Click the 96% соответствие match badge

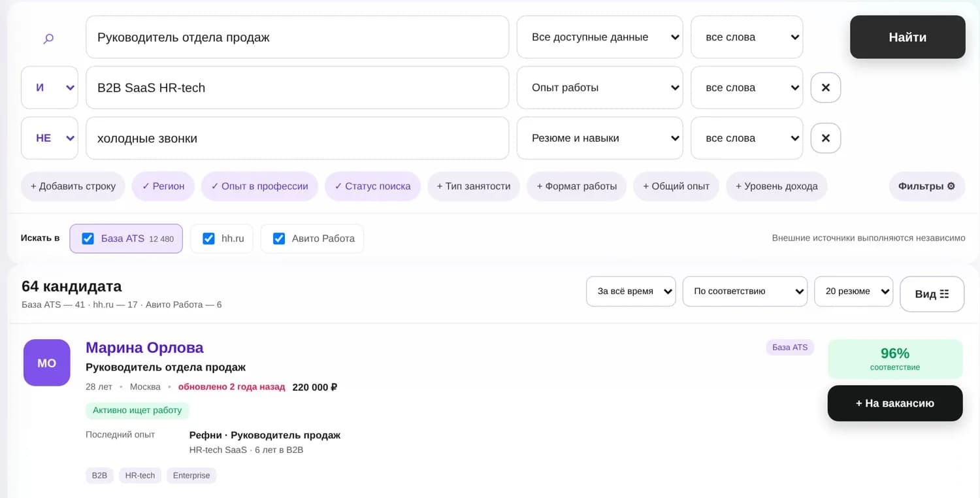pos(895,359)
